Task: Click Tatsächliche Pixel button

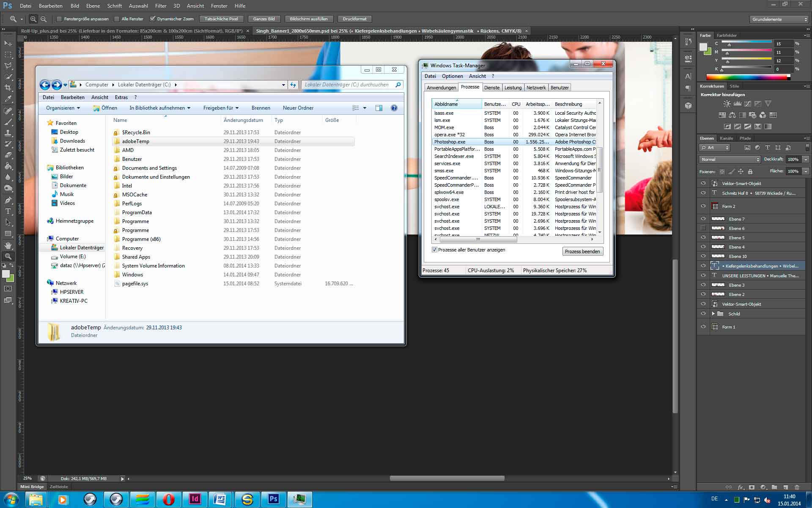Action: [221, 19]
